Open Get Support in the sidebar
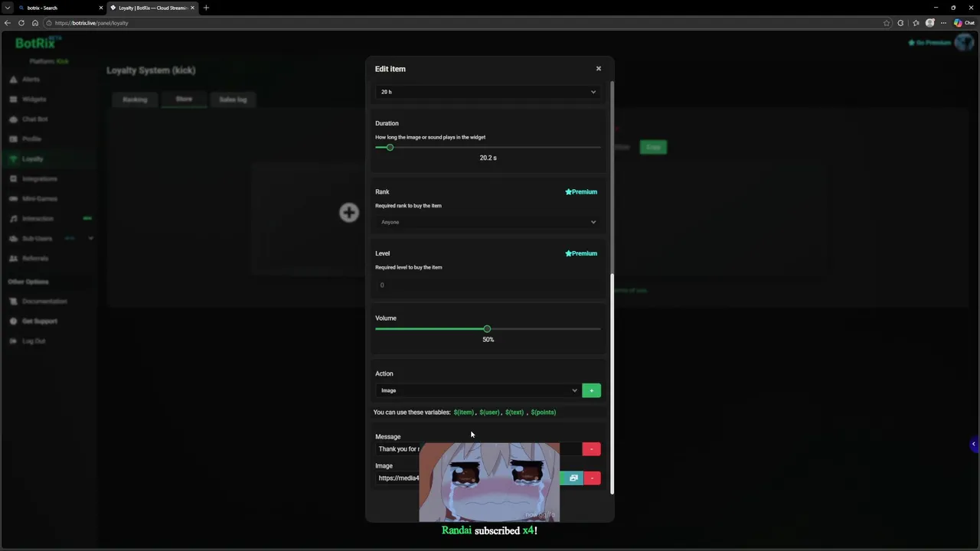The height and width of the screenshot is (551, 980). pyautogui.click(x=39, y=321)
